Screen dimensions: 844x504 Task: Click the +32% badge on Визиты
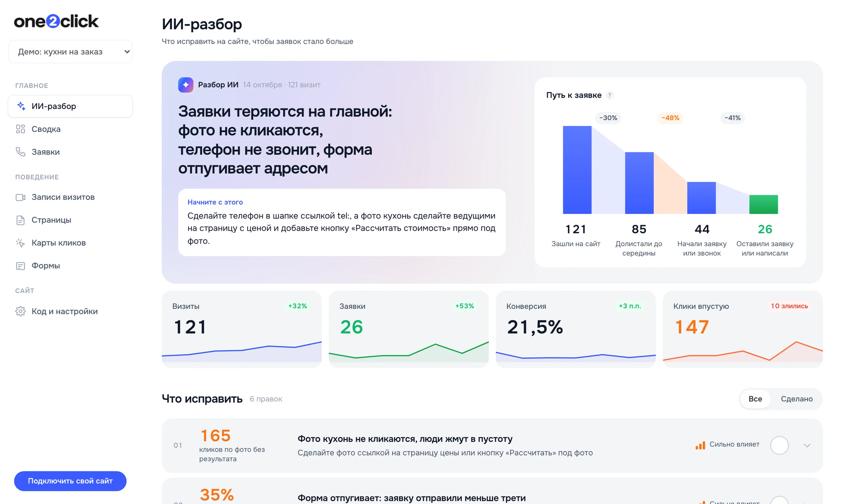click(x=298, y=306)
